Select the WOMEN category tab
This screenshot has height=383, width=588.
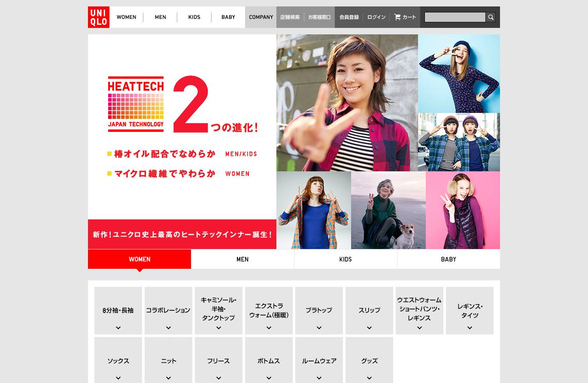click(x=139, y=259)
